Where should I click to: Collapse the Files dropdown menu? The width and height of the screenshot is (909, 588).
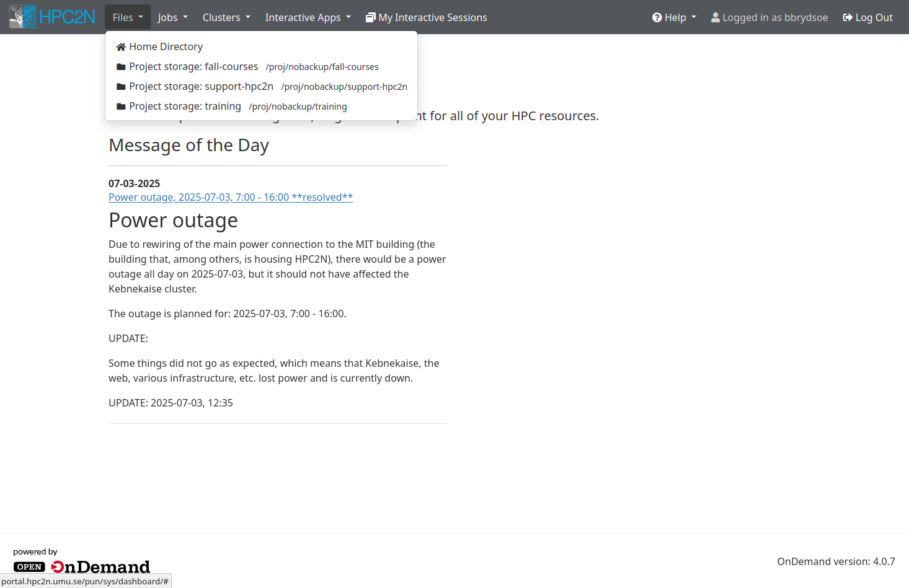128,17
